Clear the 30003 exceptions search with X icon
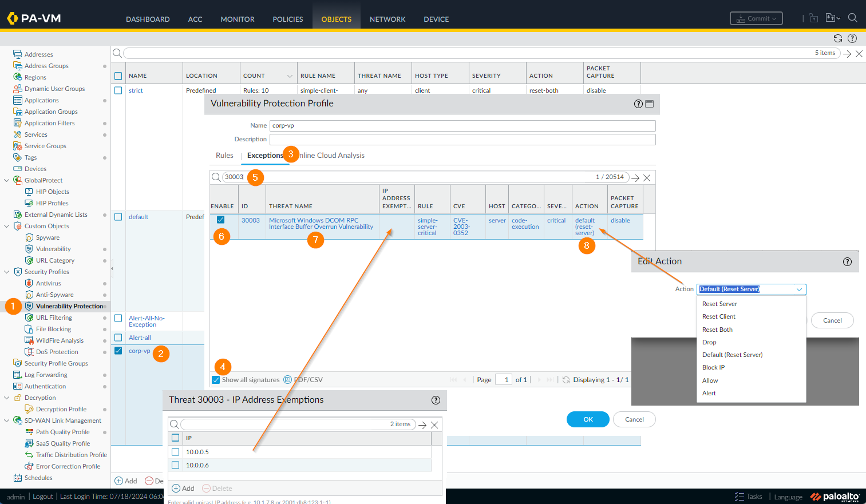 [x=647, y=178]
